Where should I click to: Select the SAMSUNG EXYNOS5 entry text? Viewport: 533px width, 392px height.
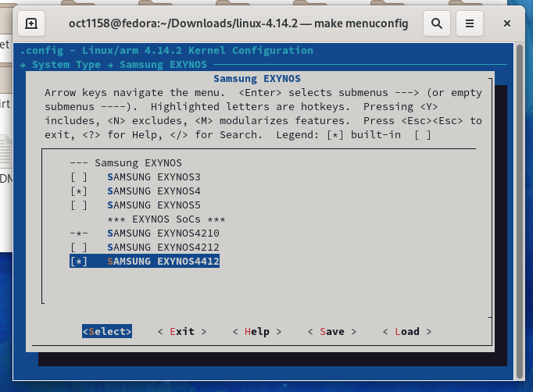coord(154,205)
